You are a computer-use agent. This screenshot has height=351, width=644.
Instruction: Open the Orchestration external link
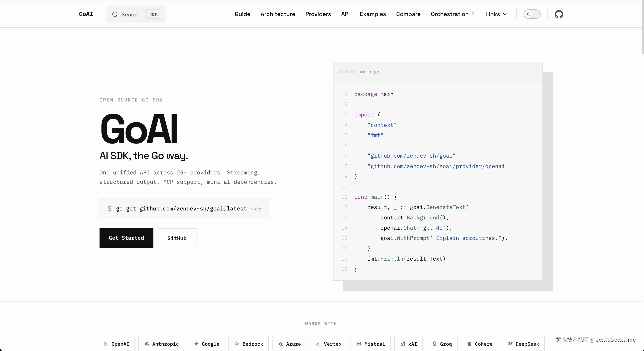[452, 14]
